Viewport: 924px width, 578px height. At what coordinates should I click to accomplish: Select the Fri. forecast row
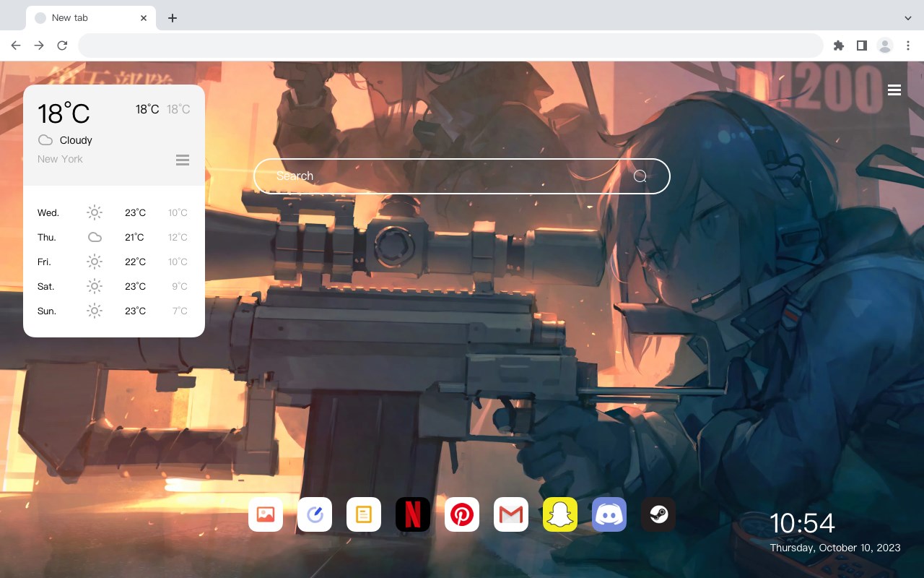[113, 262]
